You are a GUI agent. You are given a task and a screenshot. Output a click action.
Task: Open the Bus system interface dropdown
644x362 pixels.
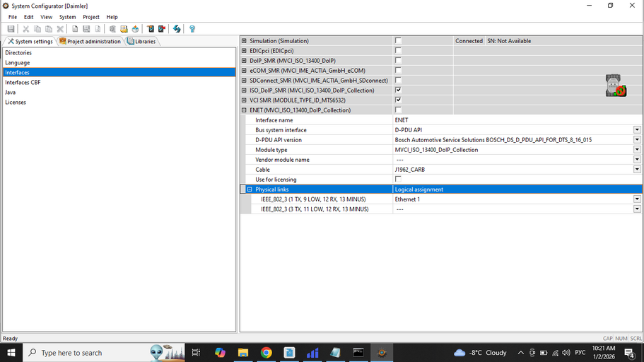coord(637,130)
